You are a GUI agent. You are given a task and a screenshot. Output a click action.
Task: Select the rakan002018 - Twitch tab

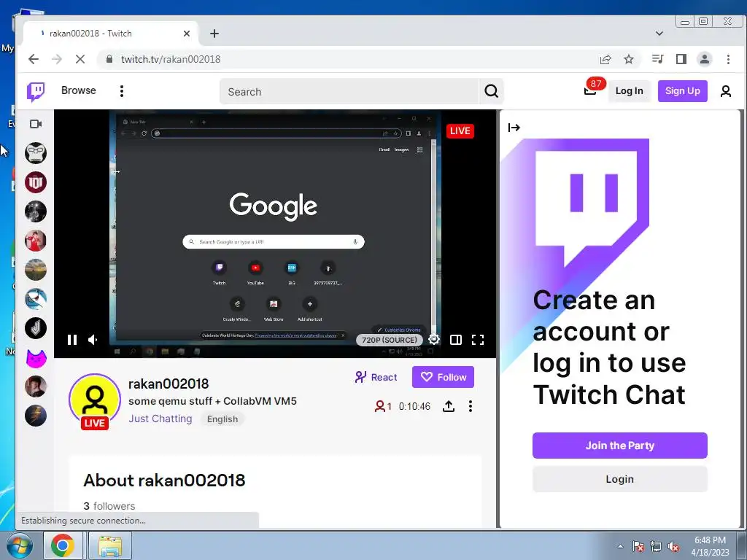click(x=110, y=34)
